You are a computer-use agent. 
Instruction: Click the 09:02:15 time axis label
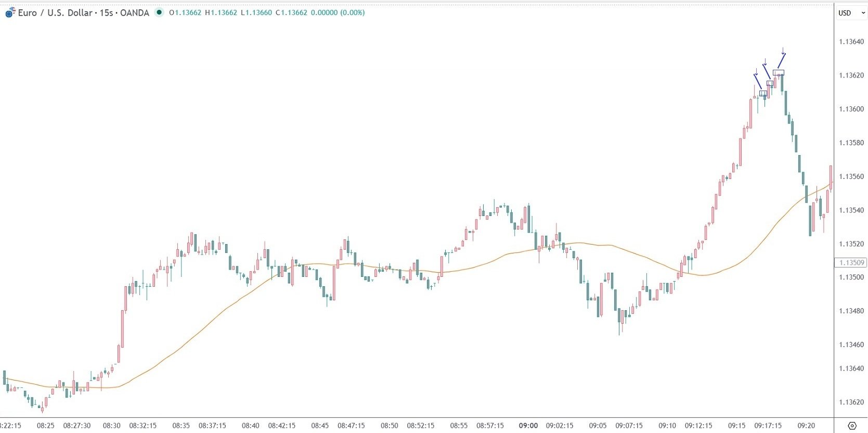coord(560,426)
